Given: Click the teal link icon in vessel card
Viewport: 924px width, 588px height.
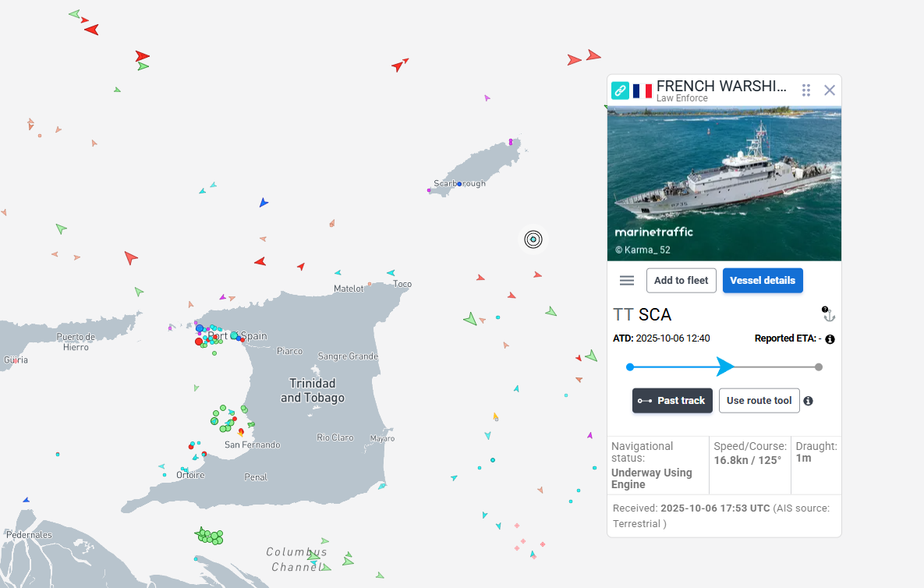Looking at the screenshot, I should 620,90.
